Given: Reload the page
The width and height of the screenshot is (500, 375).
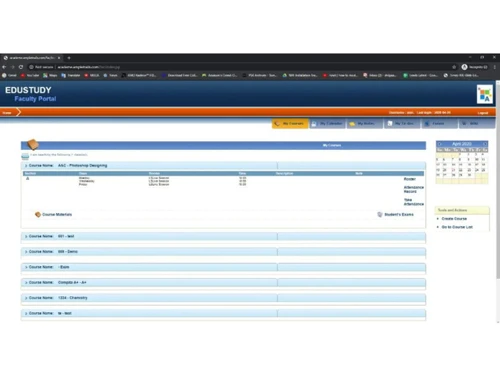Looking at the screenshot, I should (21, 67).
